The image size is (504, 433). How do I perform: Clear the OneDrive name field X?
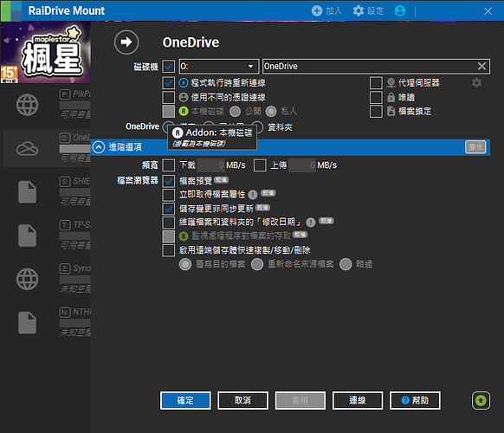point(481,66)
